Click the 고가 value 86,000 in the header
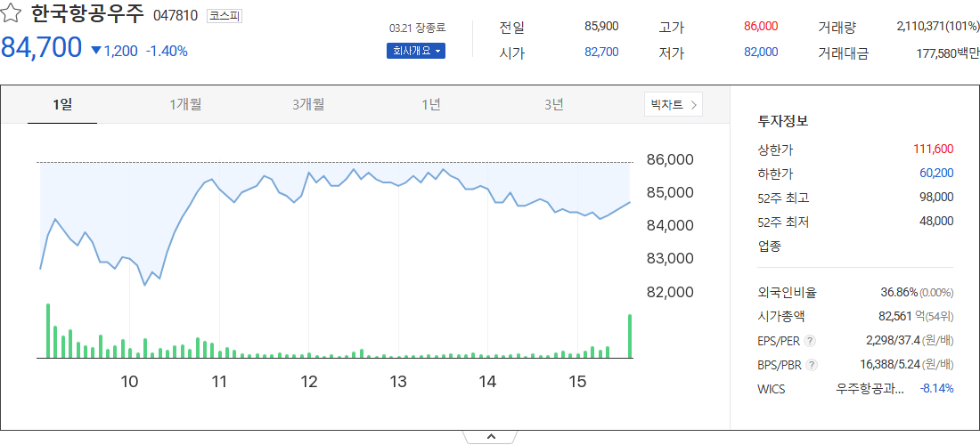 (x=761, y=26)
